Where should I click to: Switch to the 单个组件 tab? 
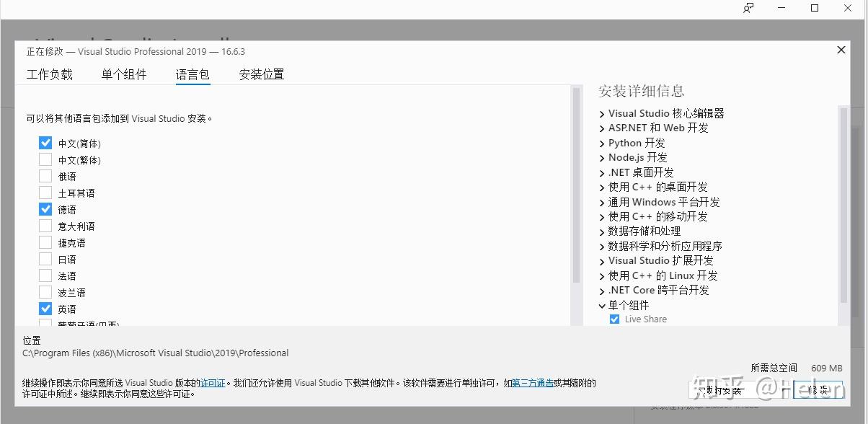coord(124,74)
